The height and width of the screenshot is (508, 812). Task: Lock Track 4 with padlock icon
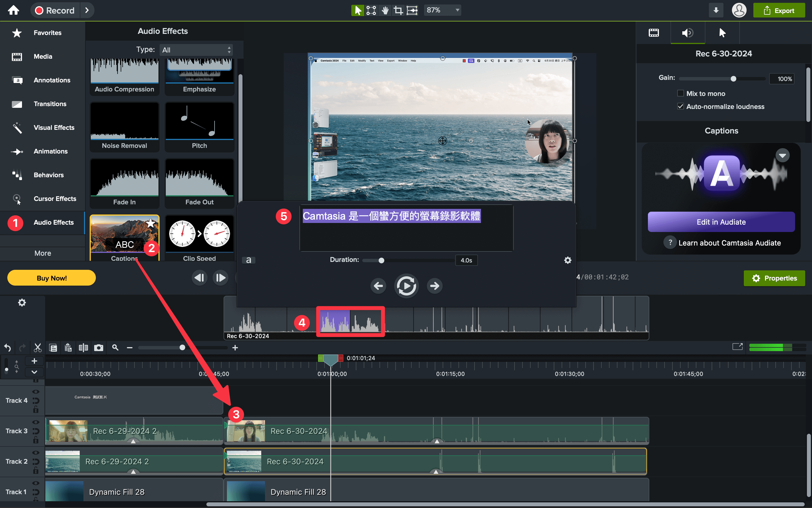(x=36, y=409)
